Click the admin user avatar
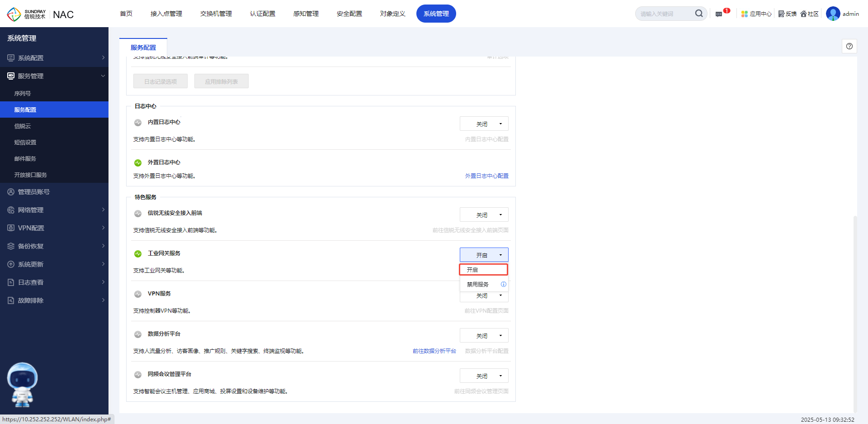The height and width of the screenshot is (424, 868). [833, 14]
